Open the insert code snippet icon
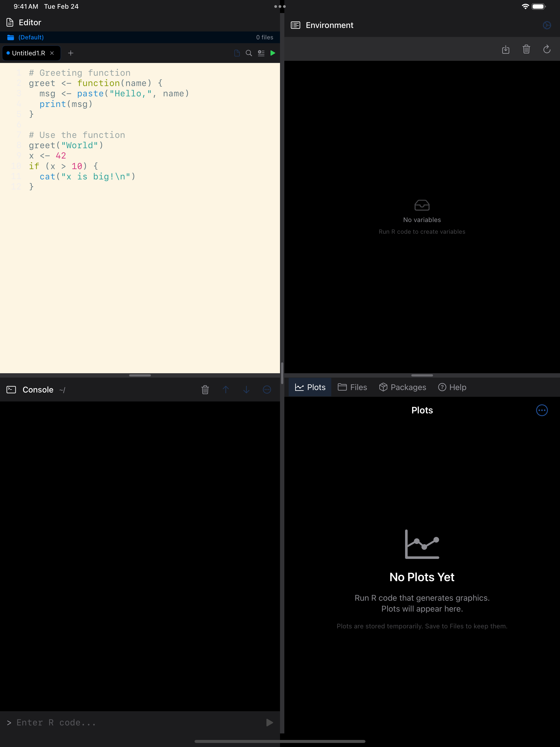This screenshot has width=560, height=747. [260, 53]
